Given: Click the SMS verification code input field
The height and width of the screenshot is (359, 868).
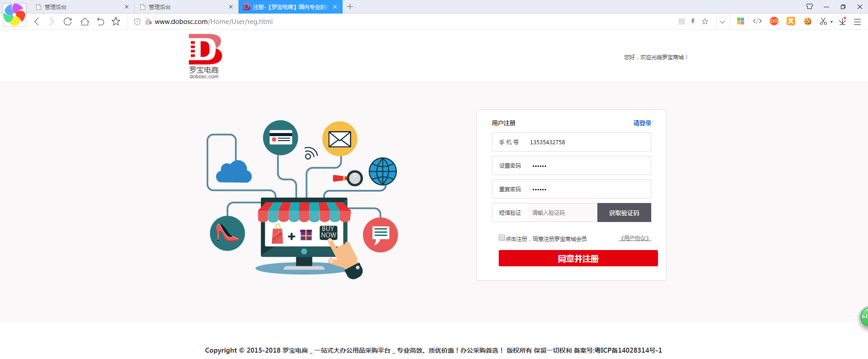Looking at the screenshot, I should tap(562, 213).
